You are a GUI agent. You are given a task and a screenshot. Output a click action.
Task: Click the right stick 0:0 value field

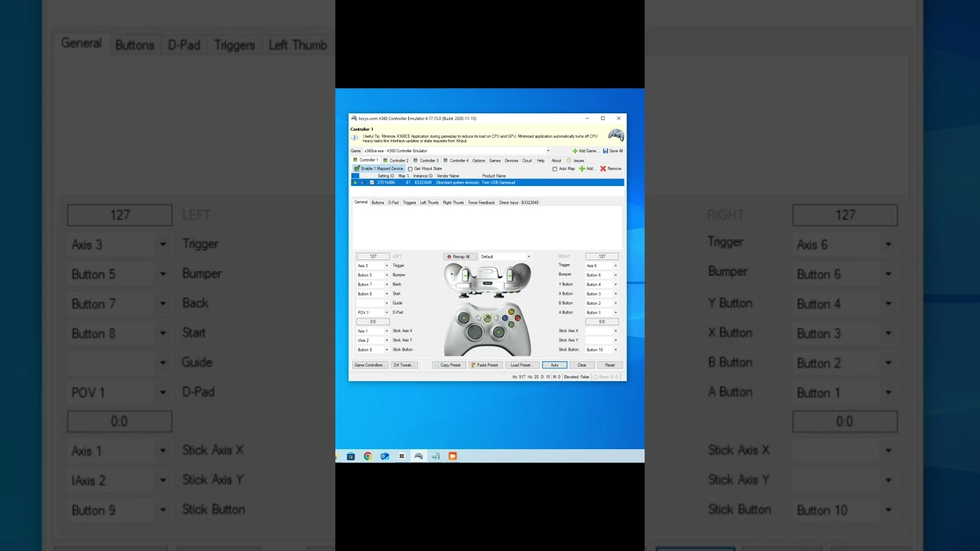click(602, 322)
